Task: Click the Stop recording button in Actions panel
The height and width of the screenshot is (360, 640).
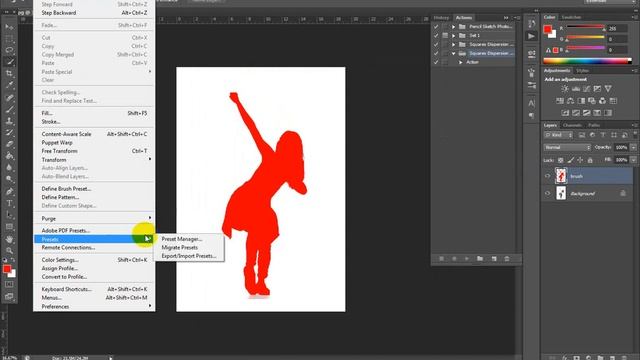Action: click(441, 259)
